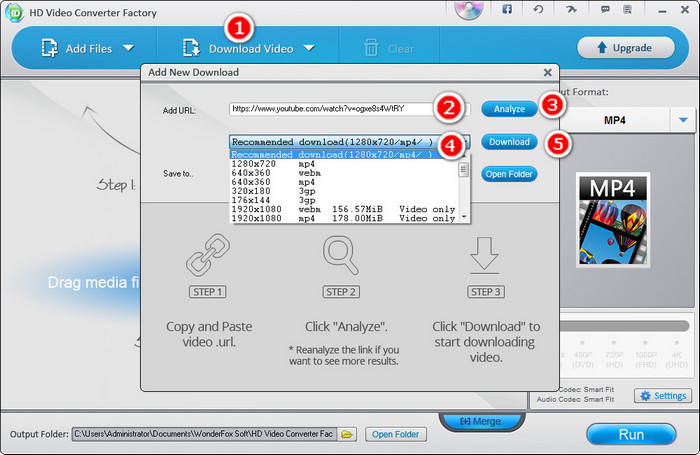Close the Add New Download dialog
Viewport: 700px width, 455px height.
548,72
